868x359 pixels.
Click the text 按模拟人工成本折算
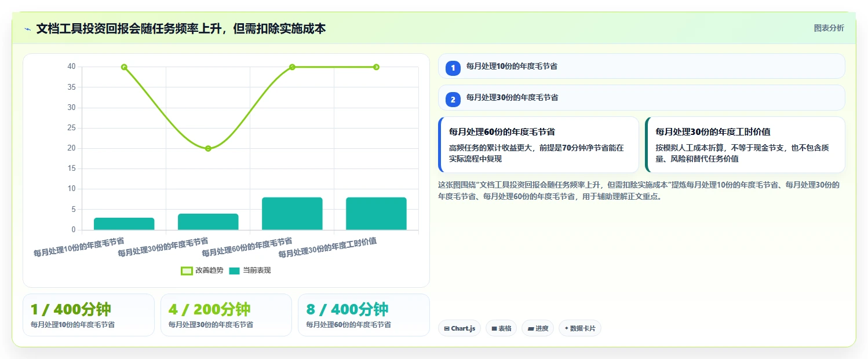point(692,148)
